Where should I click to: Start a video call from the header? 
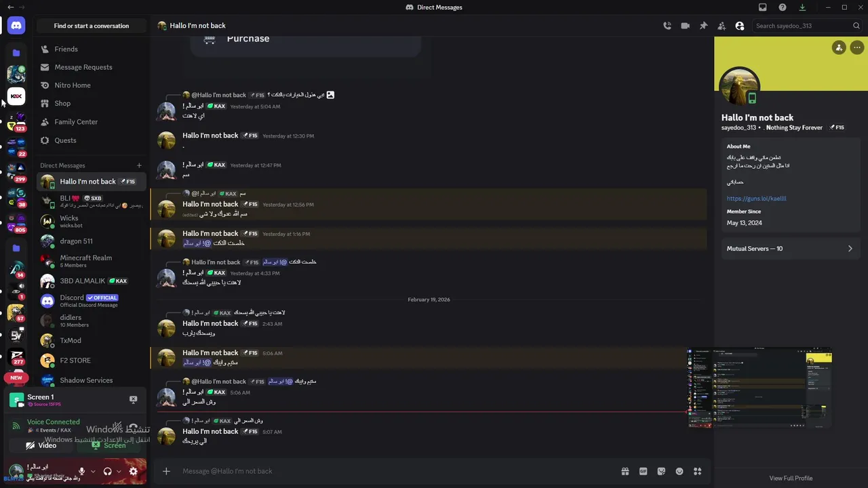point(685,26)
